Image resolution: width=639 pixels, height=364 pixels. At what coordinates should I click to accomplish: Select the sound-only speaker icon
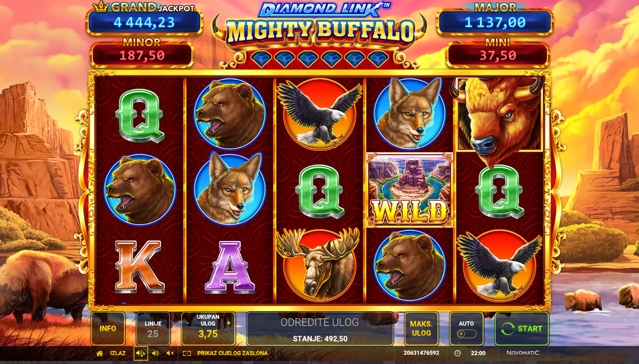click(155, 353)
